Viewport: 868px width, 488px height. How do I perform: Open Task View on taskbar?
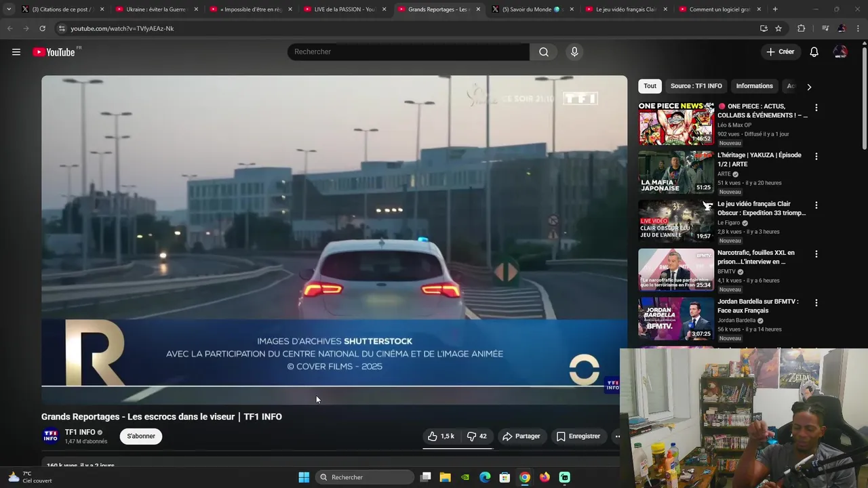426,477
